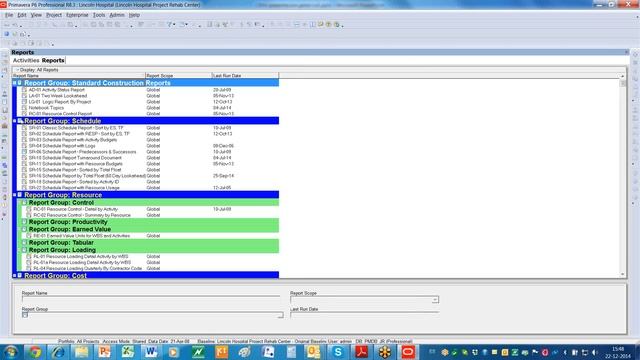
Task: Open the File menu
Action: point(9,15)
